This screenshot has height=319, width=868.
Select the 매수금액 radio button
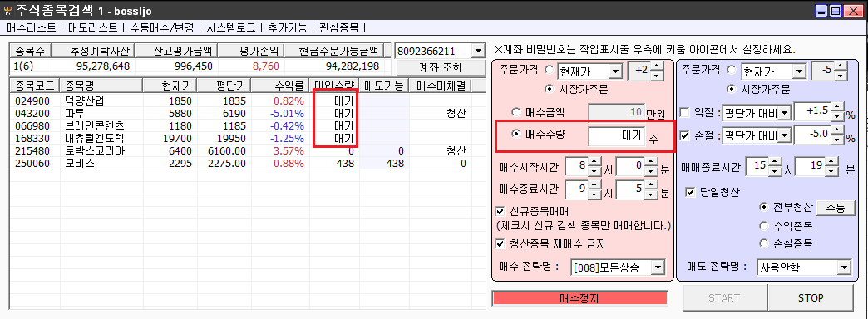tap(515, 113)
